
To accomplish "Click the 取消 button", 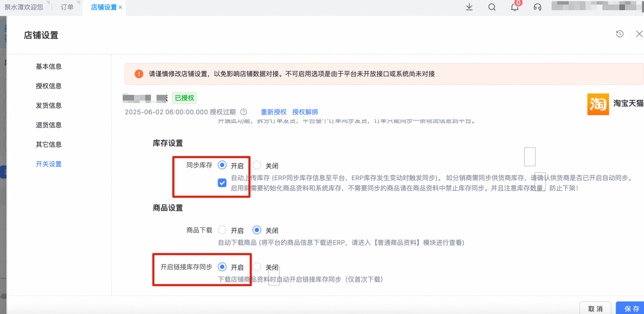I will (596, 308).
